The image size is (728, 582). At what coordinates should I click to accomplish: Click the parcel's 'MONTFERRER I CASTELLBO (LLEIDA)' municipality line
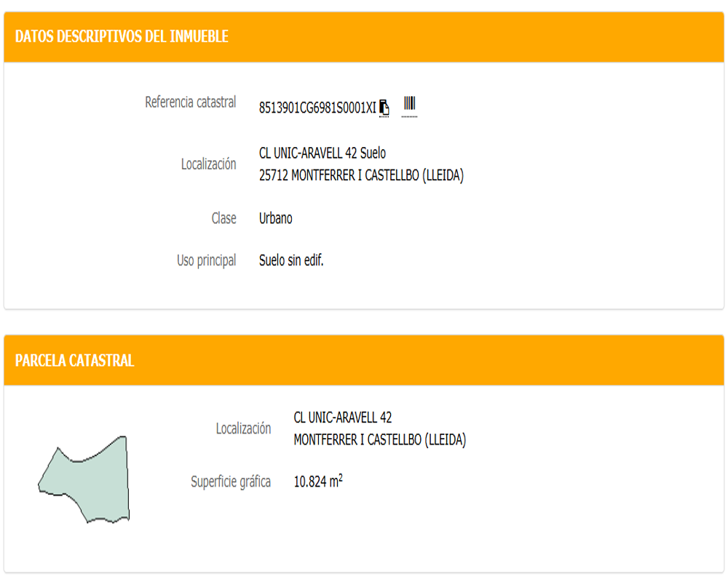pos(380,440)
